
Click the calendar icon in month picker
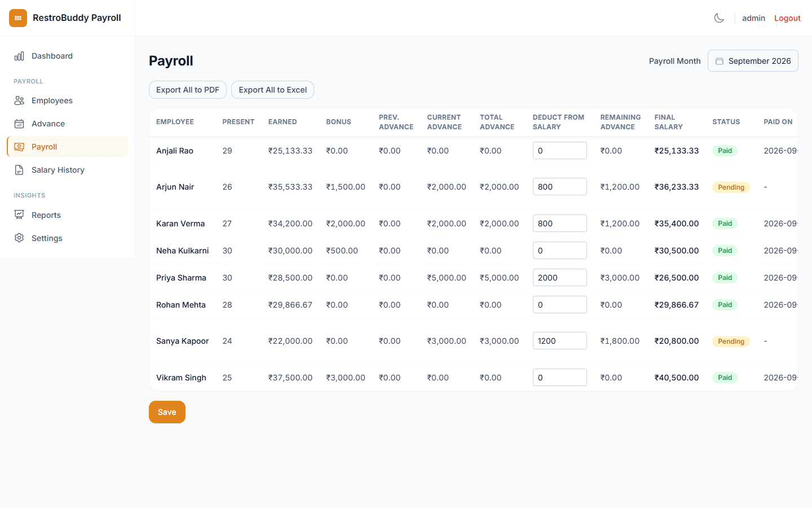(720, 61)
